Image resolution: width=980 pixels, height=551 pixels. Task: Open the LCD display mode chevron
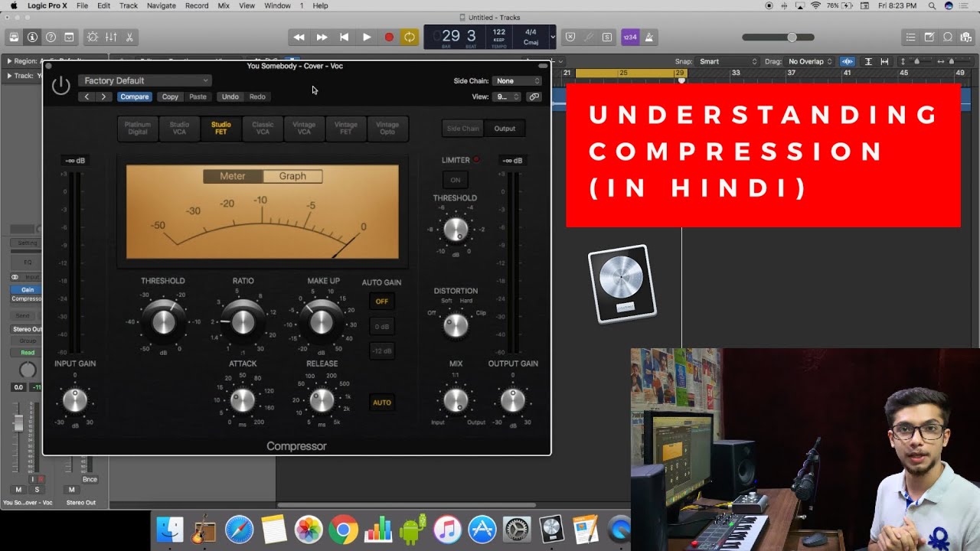pyautogui.click(x=553, y=37)
